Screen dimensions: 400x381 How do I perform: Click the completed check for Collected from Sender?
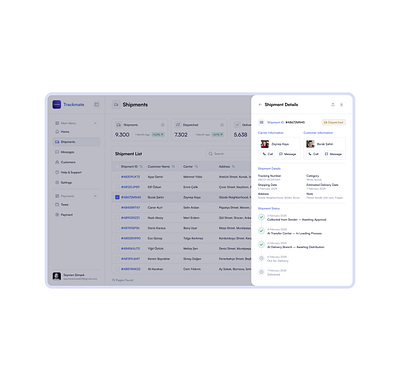point(261,217)
